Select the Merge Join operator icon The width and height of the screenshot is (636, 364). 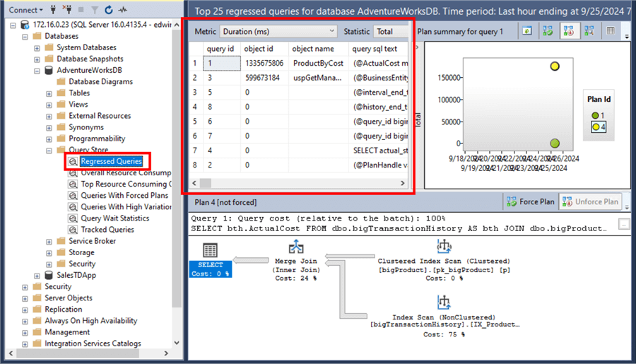pos(296,247)
